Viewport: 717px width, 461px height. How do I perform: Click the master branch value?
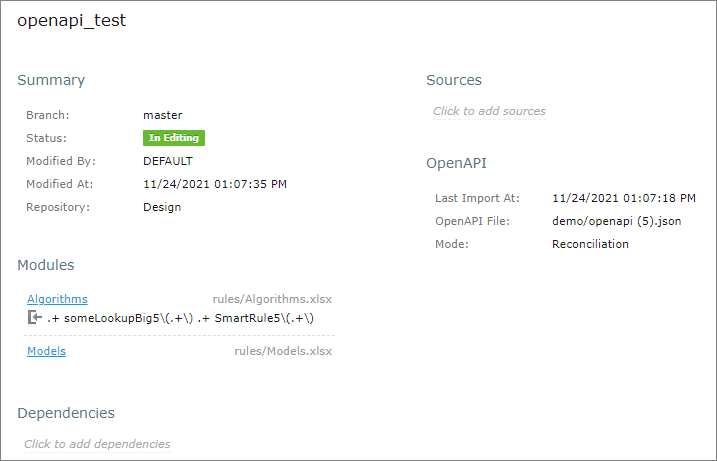click(x=162, y=115)
